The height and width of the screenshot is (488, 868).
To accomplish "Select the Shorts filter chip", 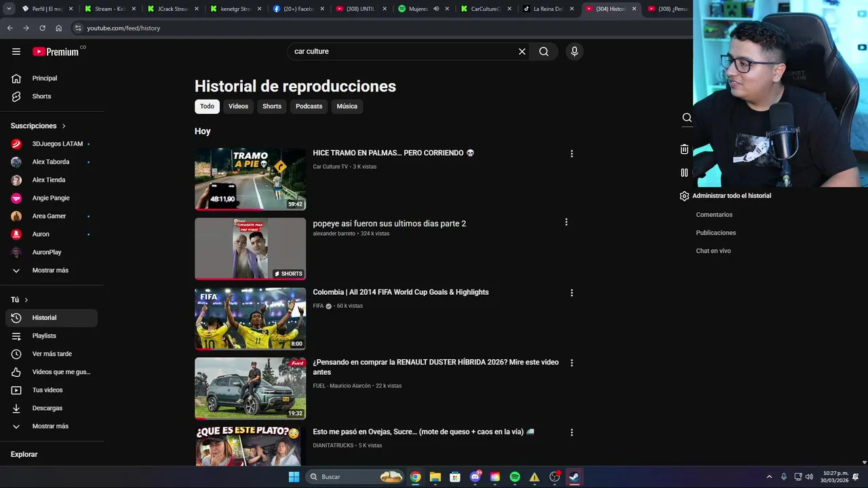I will 272,106.
